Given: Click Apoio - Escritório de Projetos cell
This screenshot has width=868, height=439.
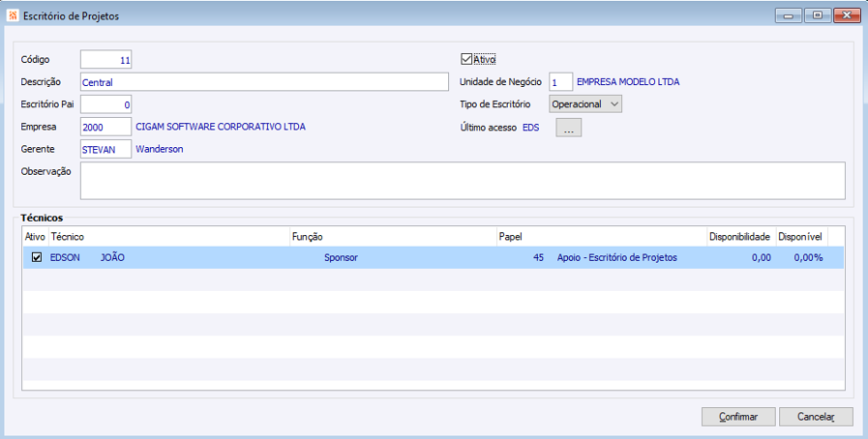Looking at the screenshot, I should coord(617,257).
